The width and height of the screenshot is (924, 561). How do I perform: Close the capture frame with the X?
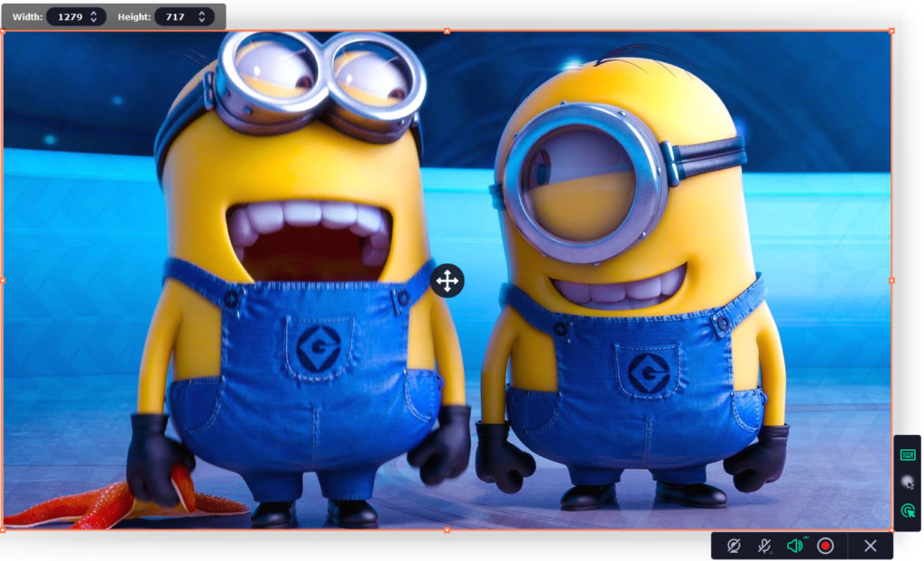pos(871,546)
